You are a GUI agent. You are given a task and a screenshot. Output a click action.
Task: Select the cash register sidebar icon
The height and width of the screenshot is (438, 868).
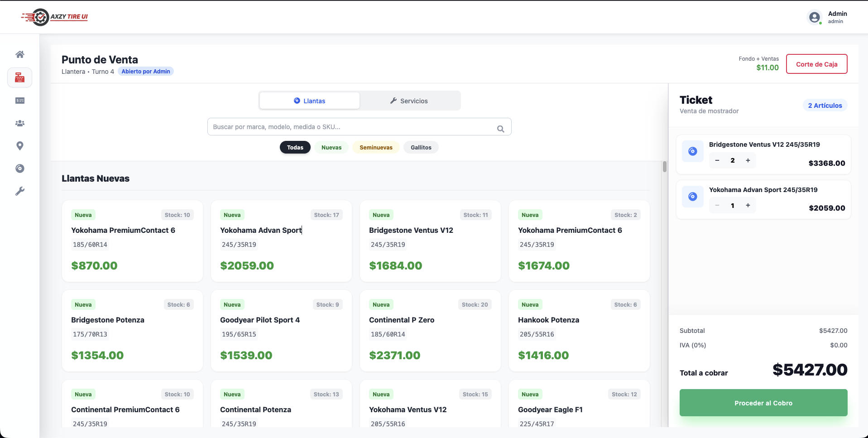tap(20, 77)
